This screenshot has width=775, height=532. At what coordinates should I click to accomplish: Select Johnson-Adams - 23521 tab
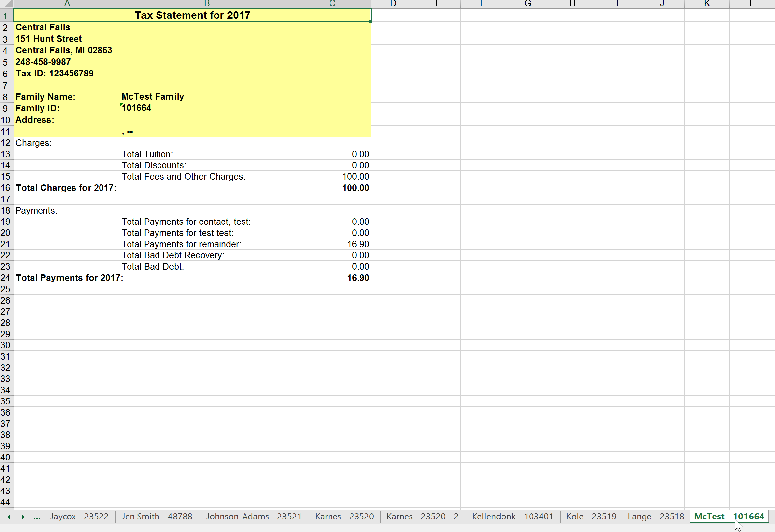[253, 517]
